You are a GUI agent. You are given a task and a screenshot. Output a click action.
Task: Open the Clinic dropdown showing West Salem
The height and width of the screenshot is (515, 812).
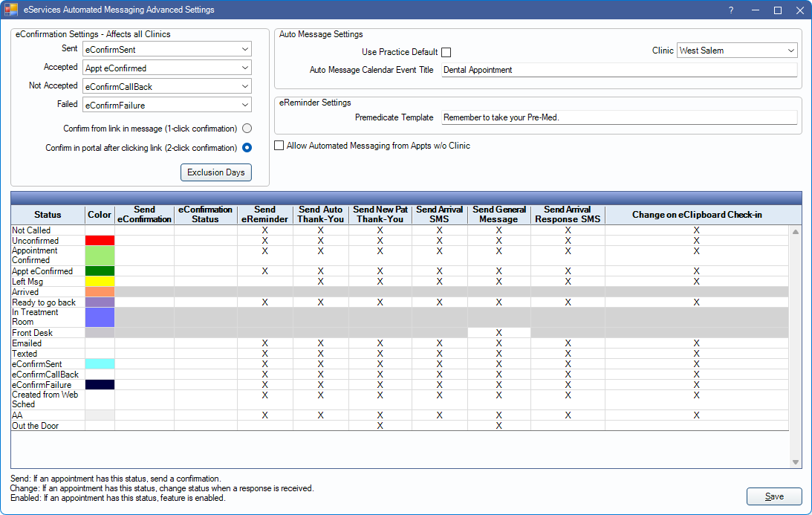pos(737,51)
